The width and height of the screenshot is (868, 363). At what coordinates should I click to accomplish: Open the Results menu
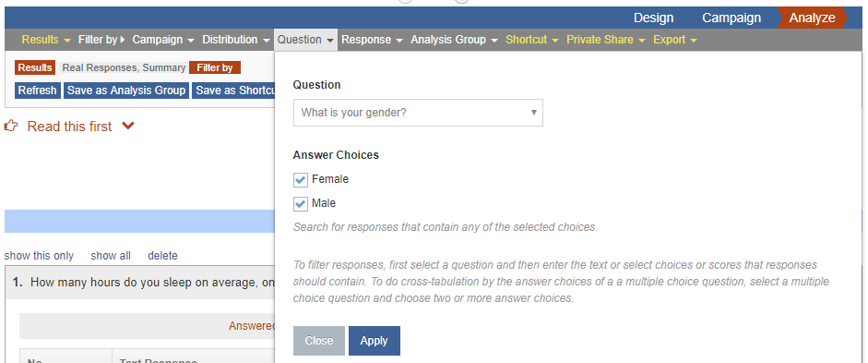click(x=46, y=40)
